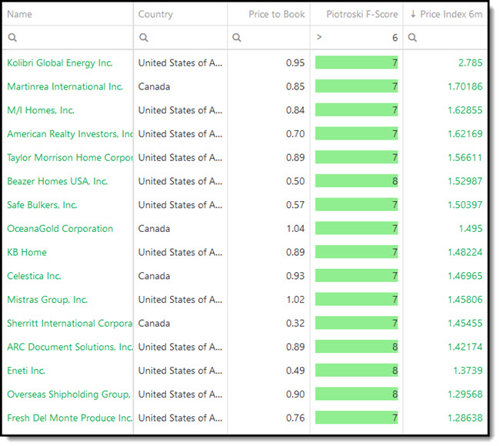The height and width of the screenshot is (446, 500).
Task: Sort by the Piotroski F-Score header
Action: pyautogui.click(x=362, y=14)
